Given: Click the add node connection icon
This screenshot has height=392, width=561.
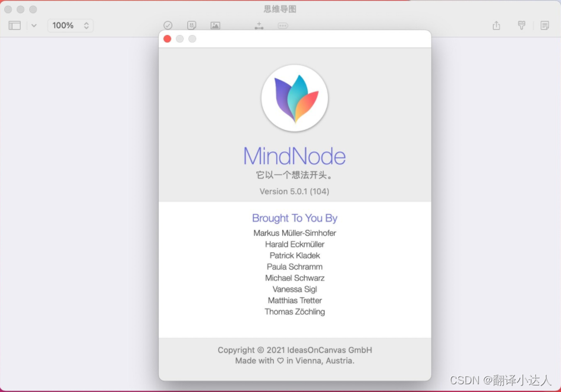Looking at the screenshot, I should coord(259,26).
